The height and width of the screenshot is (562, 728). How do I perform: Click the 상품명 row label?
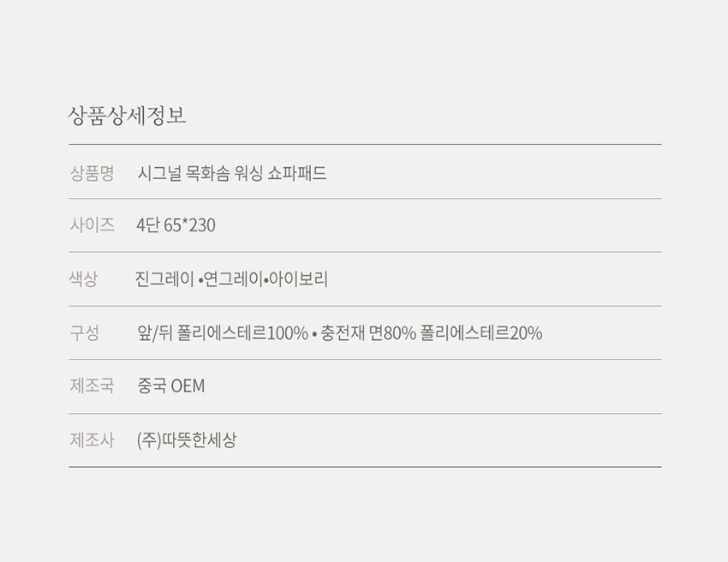click(x=92, y=173)
